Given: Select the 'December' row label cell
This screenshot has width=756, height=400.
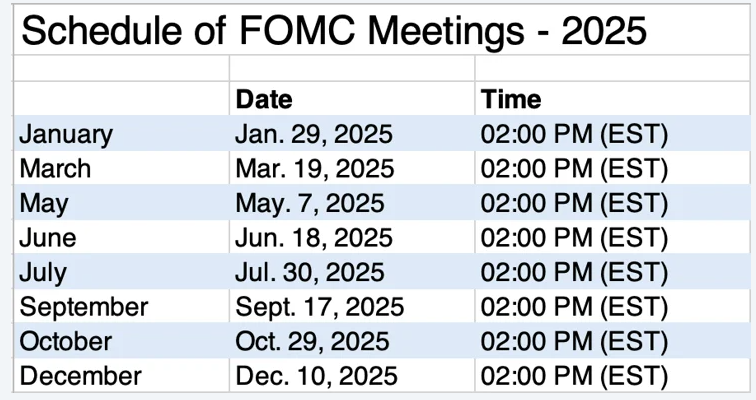Looking at the screenshot, I should (122, 375).
